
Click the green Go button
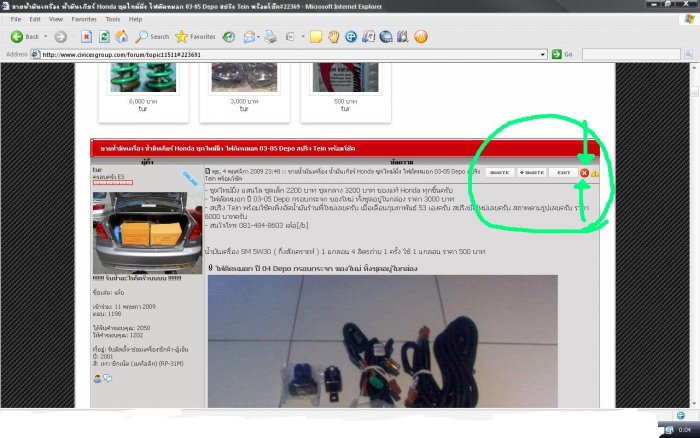click(x=562, y=54)
